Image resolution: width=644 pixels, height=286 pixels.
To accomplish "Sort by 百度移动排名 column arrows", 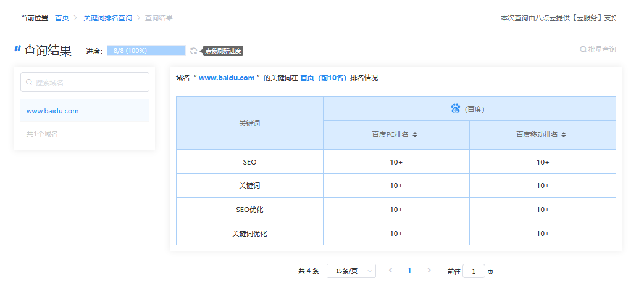I will coord(564,135).
